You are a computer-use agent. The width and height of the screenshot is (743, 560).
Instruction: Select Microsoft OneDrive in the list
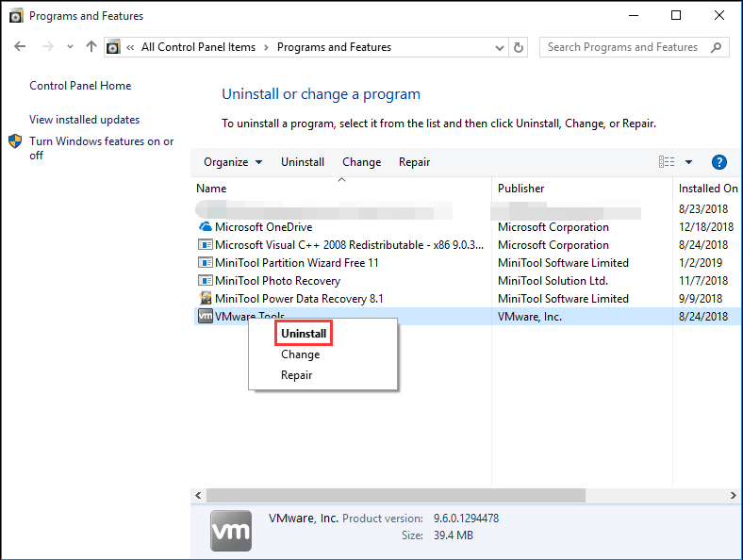[263, 227]
